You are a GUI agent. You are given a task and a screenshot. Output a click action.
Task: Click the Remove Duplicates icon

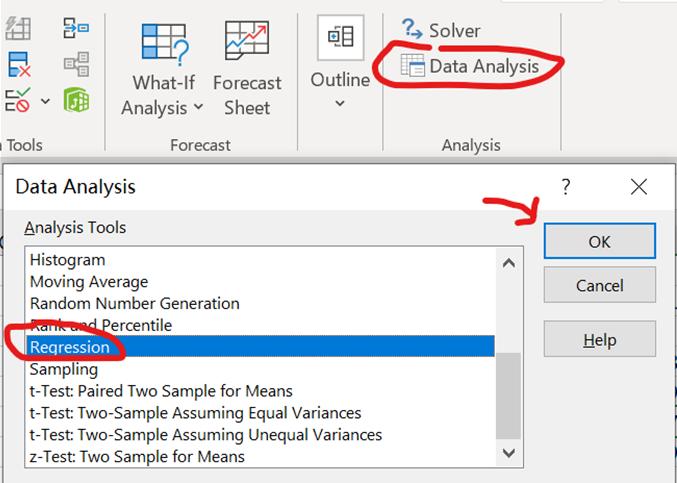(x=18, y=64)
